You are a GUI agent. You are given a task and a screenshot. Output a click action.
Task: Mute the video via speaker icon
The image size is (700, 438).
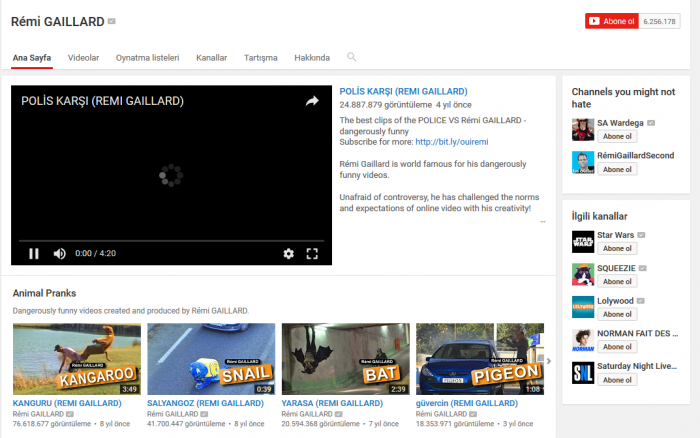pos(59,254)
